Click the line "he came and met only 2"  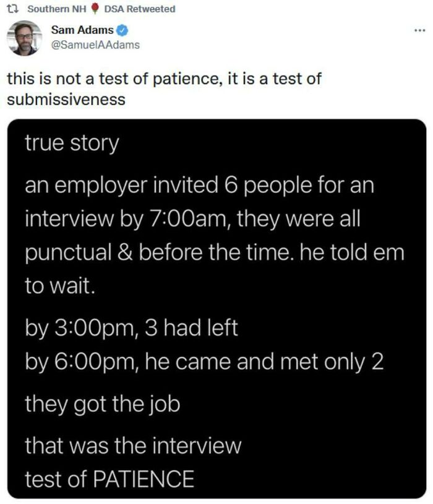click(x=265, y=361)
